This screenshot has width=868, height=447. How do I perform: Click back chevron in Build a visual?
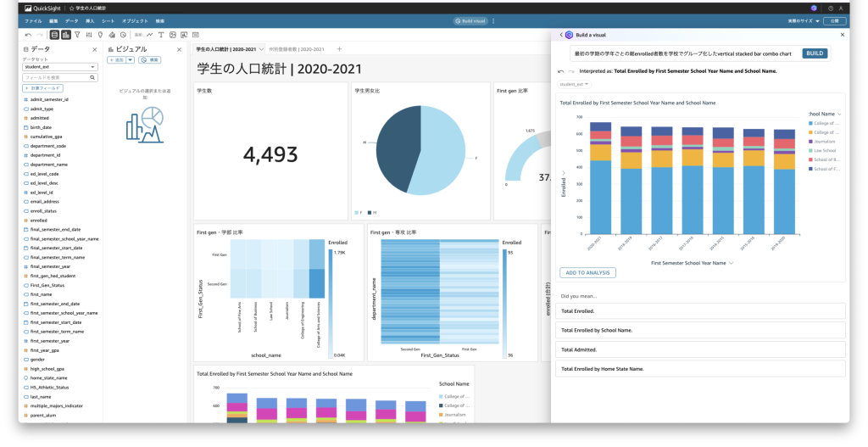(561, 35)
